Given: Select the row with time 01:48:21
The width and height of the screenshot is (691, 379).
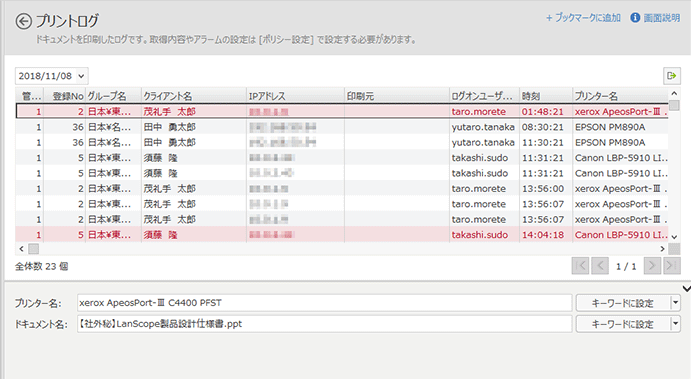Looking at the screenshot, I should [x=342, y=111].
